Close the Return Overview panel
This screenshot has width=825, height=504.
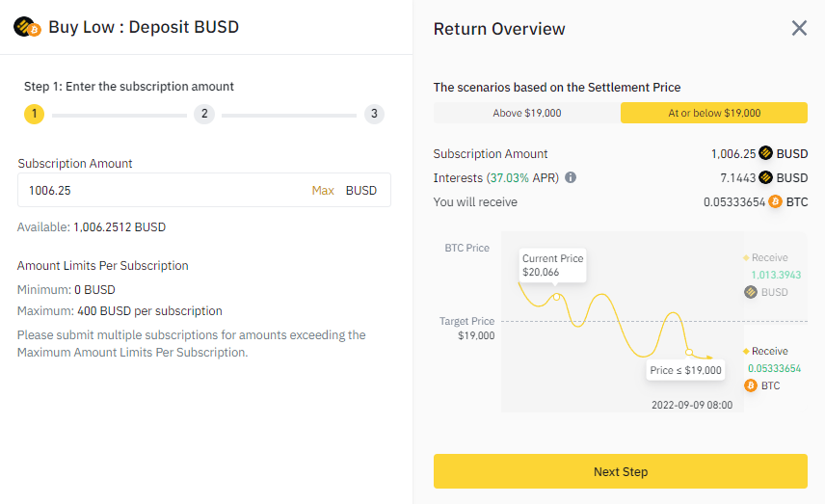pos(799,28)
